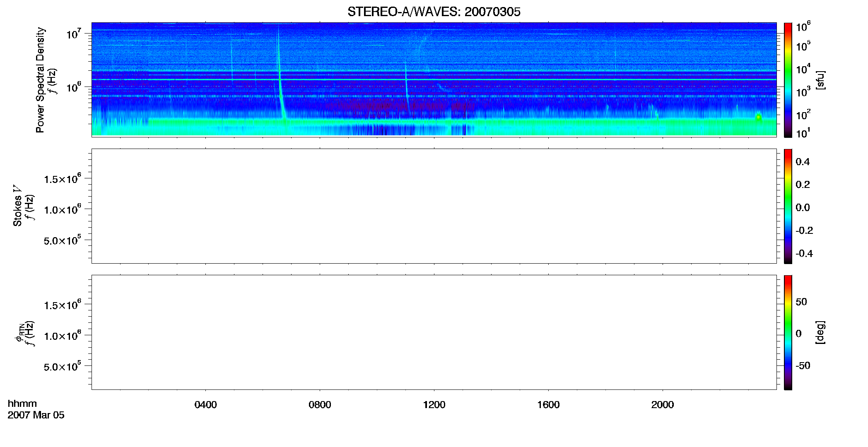Click the -50 degree colorbar tick
The height and width of the screenshot is (447, 868).
coord(803,365)
